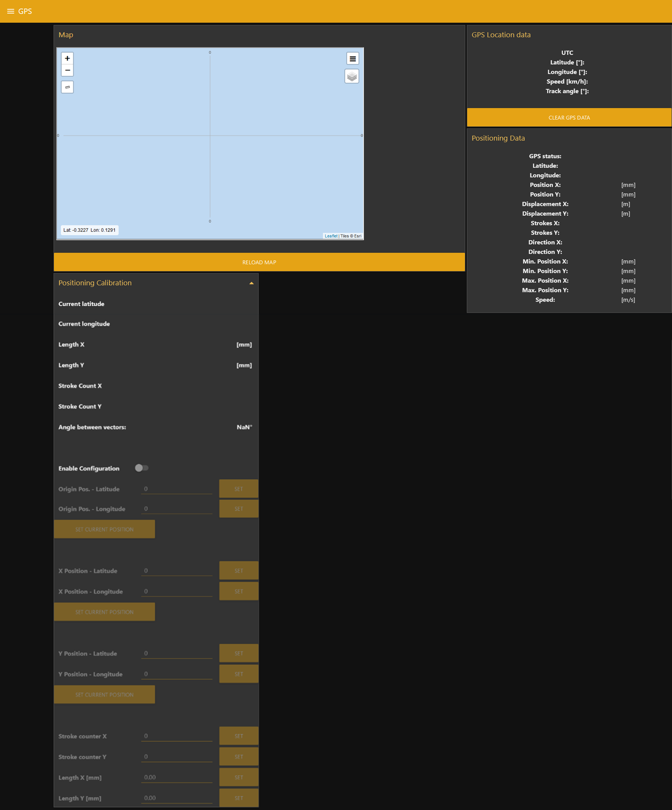Click SET next to Origin Pos. - Latitude

[239, 489]
